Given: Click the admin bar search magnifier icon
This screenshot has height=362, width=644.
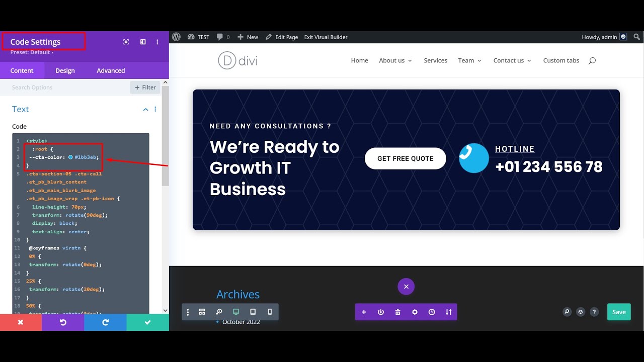Looking at the screenshot, I should [x=636, y=37].
